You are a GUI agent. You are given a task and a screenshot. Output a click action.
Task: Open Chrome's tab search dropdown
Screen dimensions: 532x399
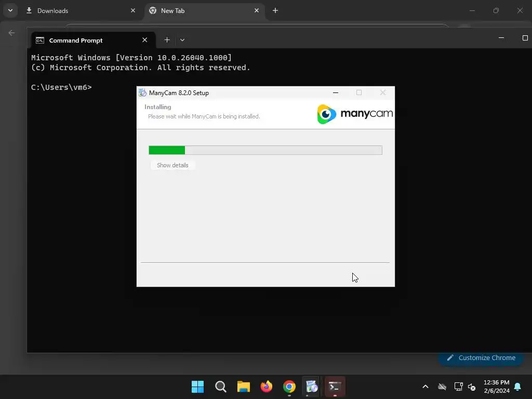pyautogui.click(x=10, y=10)
